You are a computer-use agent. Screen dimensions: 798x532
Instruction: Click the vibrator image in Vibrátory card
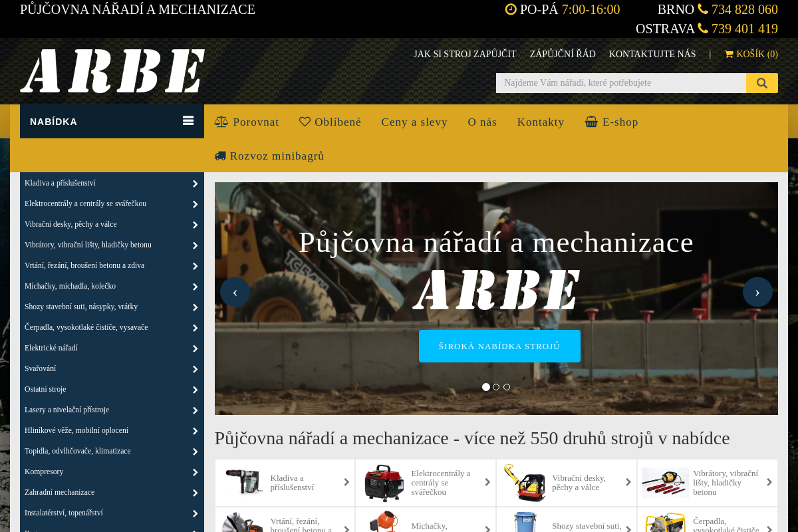pyautogui.click(x=666, y=483)
